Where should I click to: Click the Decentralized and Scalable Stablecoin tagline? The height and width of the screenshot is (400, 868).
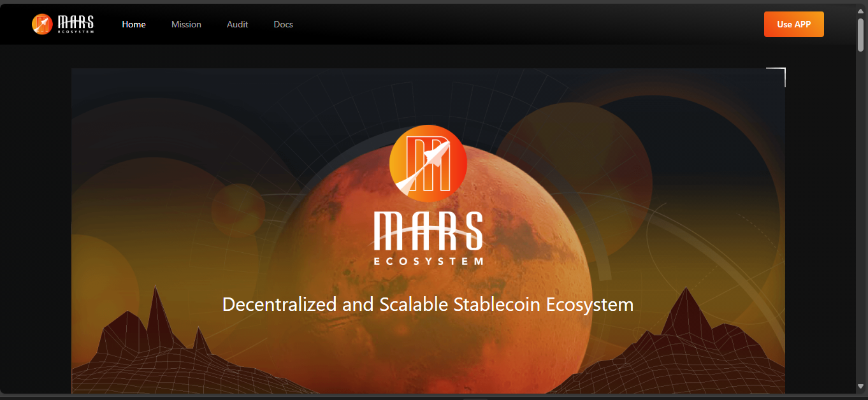tap(428, 304)
